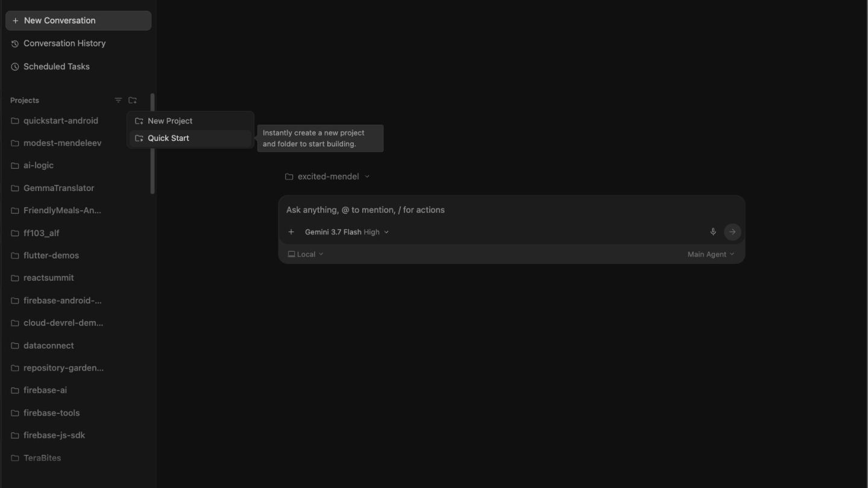Image resolution: width=868 pixels, height=488 pixels.
Task: Start a New Conversation
Action: pyautogui.click(x=78, y=20)
